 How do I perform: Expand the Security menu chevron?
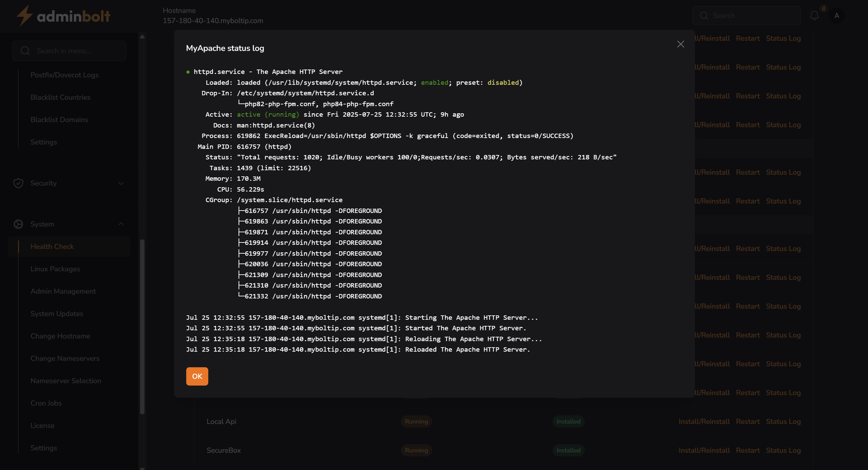[121, 183]
